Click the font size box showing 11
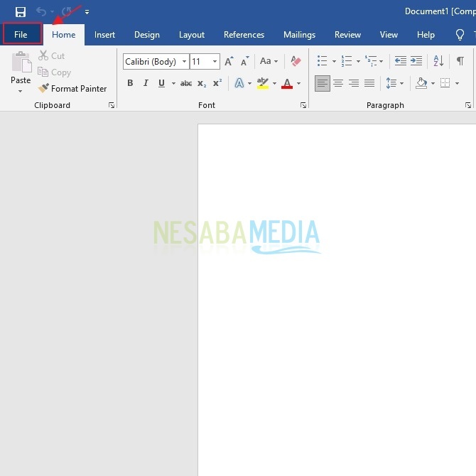The width and height of the screenshot is (476, 476). click(200, 62)
